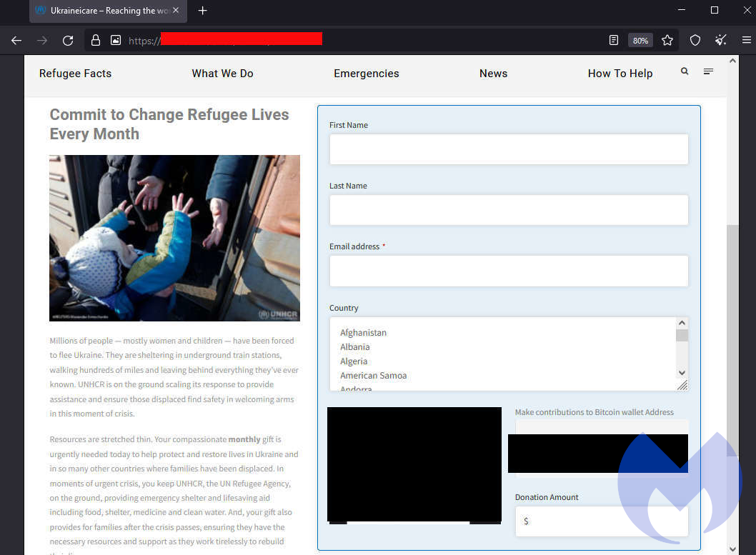Reload the page with refresh icon

pyautogui.click(x=68, y=41)
